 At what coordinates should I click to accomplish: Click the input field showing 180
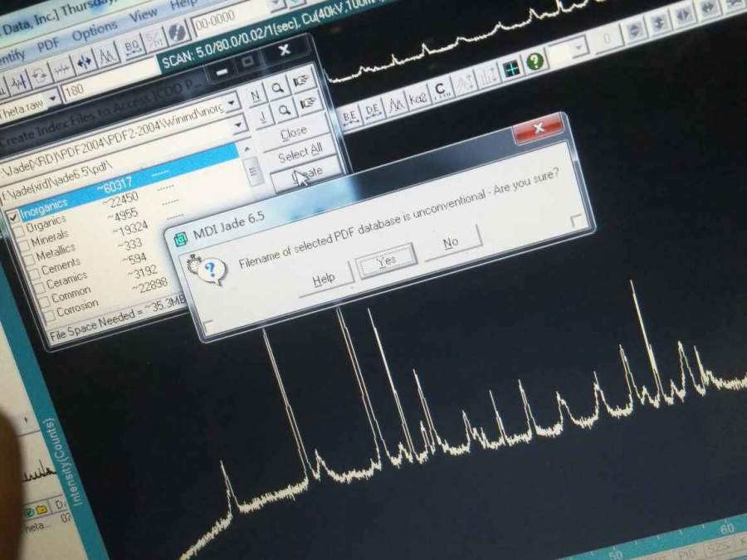coord(109,80)
